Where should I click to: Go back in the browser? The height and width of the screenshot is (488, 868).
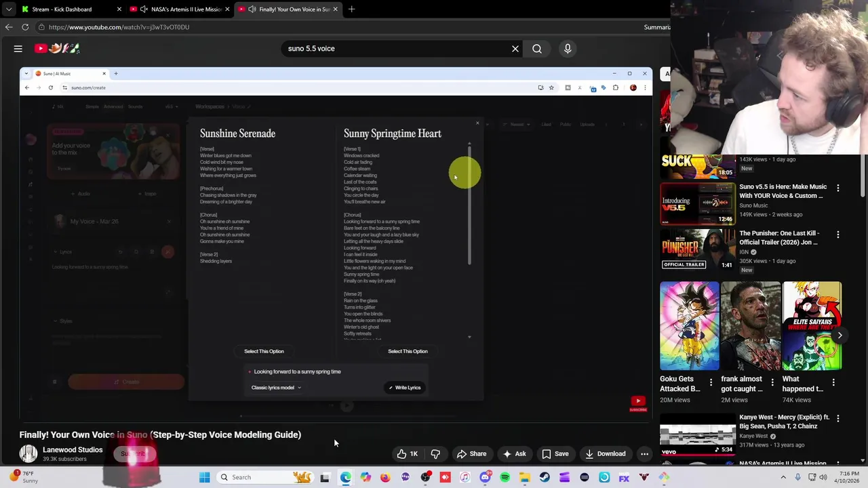(x=8, y=27)
